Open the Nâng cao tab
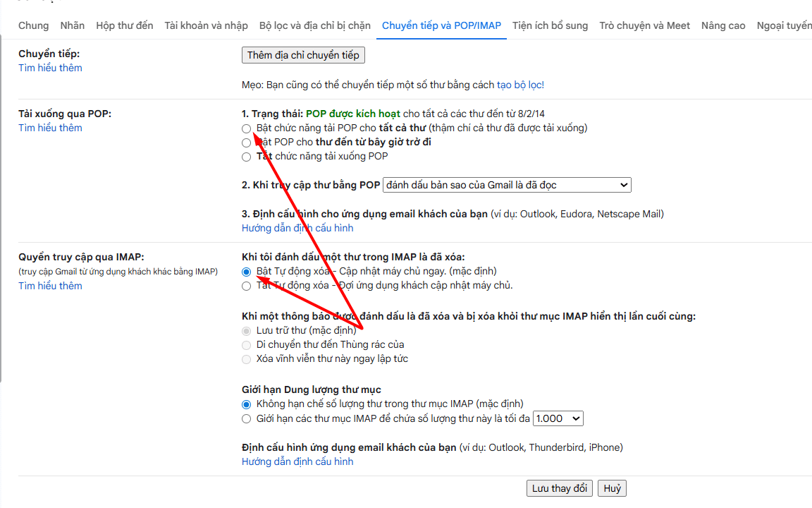This screenshot has width=812, height=508. pos(722,25)
